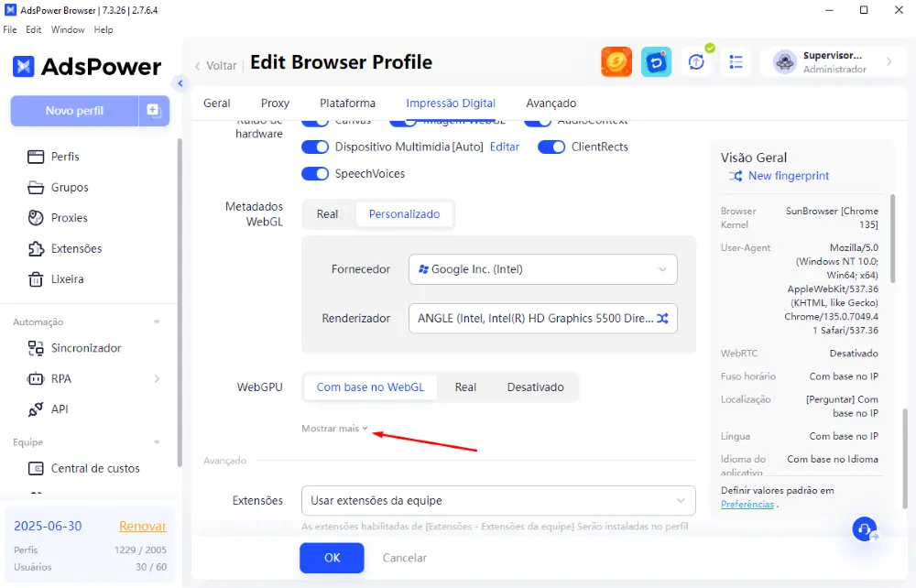Open the Window menu
Image resolution: width=916 pixels, height=588 pixels.
point(68,30)
